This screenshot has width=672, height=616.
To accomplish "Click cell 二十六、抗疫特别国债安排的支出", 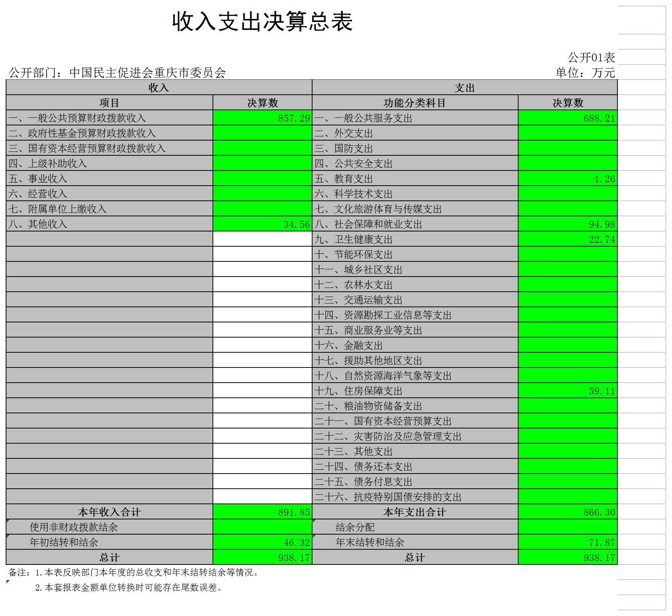I will click(x=415, y=497).
